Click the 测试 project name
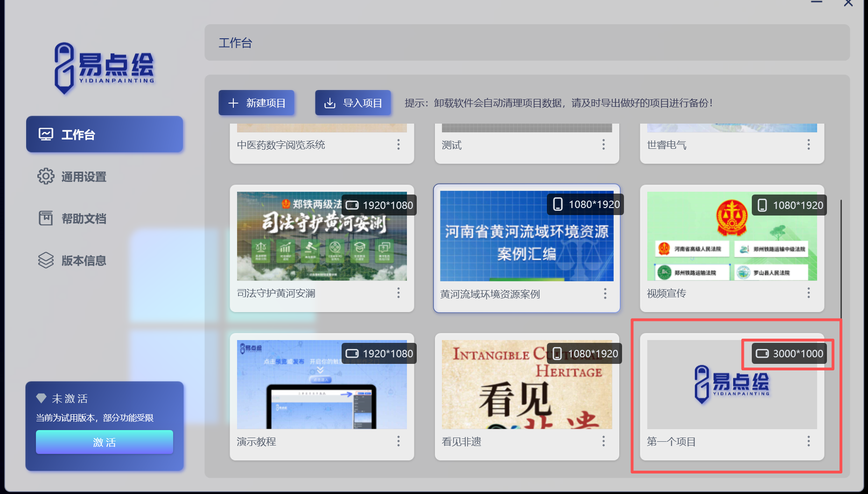 click(x=452, y=145)
